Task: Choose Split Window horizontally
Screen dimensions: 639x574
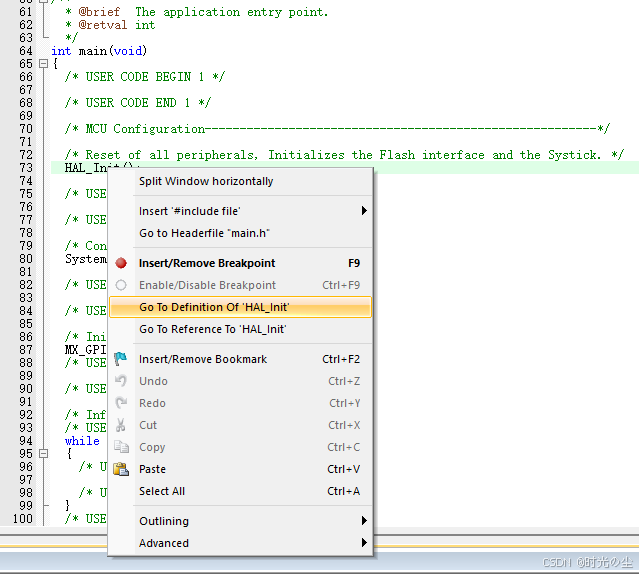Action: tap(240, 181)
